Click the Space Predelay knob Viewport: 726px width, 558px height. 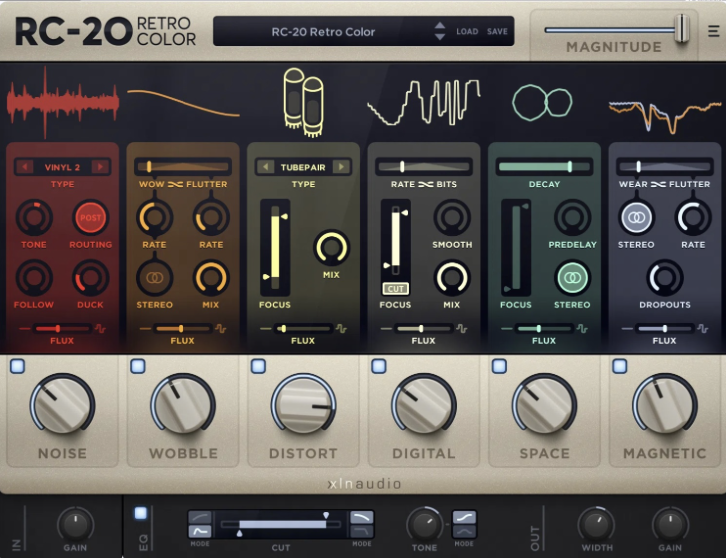[x=573, y=218]
